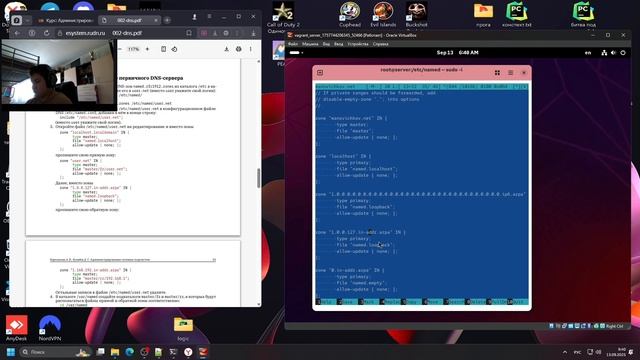Click the Windows taskbar search box
Viewport: 640px width, 360px height.
click(x=55, y=352)
